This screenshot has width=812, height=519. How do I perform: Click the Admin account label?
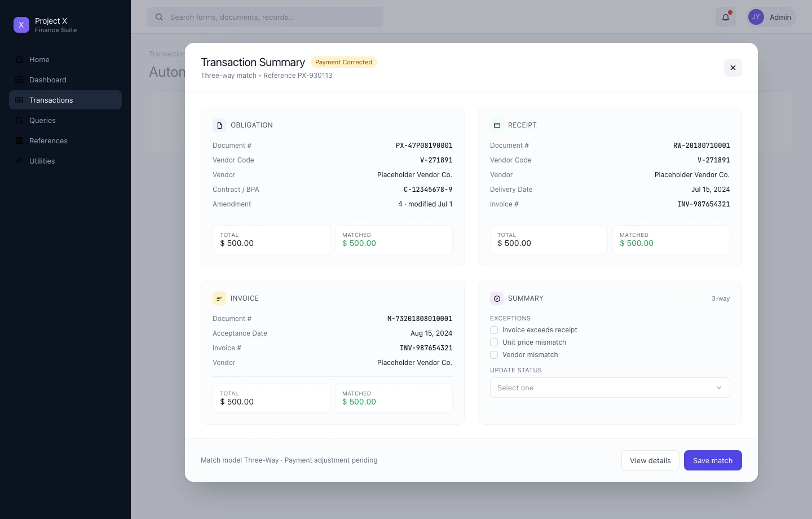(x=780, y=17)
